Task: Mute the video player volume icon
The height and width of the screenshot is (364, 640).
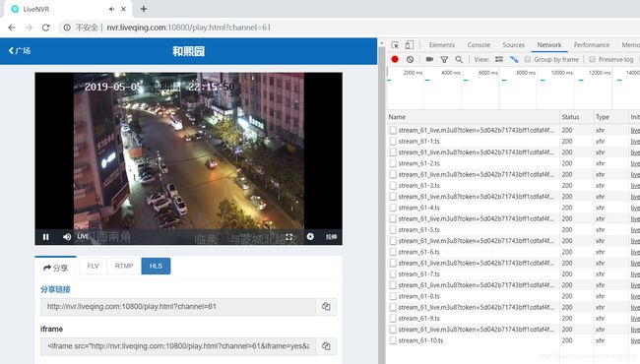Action: coord(67,237)
